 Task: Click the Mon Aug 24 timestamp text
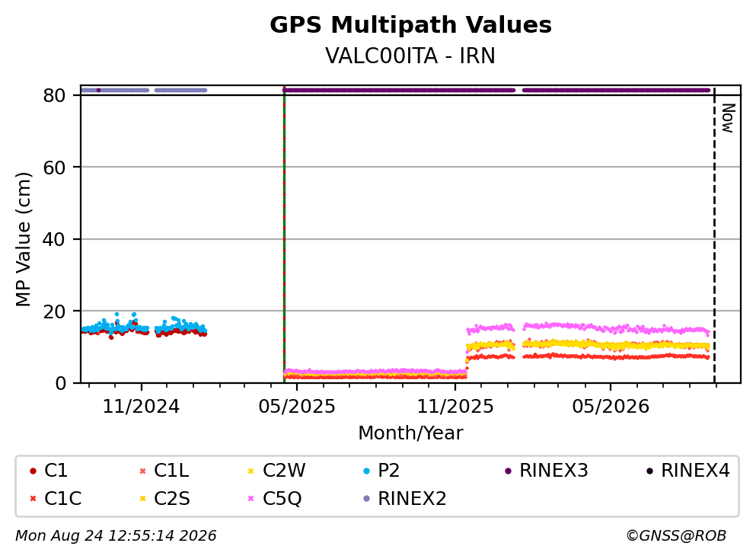(x=116, y=535)
